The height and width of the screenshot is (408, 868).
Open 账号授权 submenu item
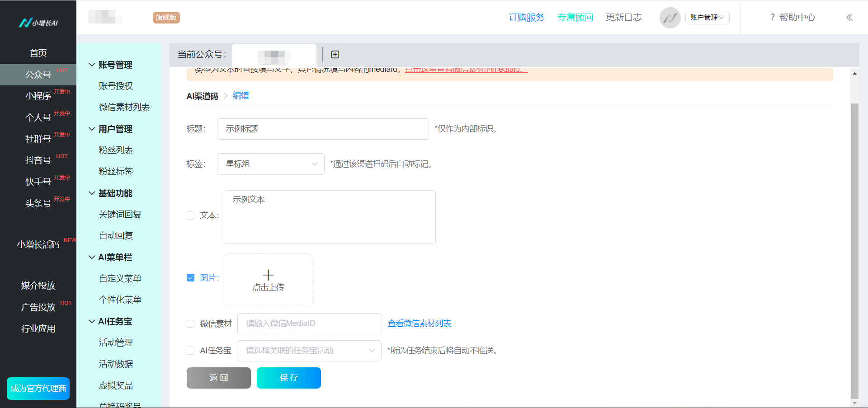(116, 86)
